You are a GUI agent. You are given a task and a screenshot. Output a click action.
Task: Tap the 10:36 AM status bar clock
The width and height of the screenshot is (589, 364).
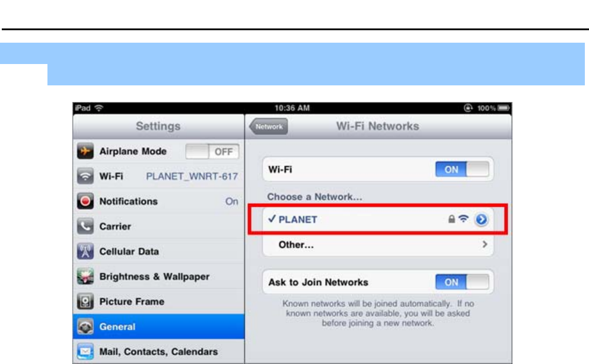292,108
